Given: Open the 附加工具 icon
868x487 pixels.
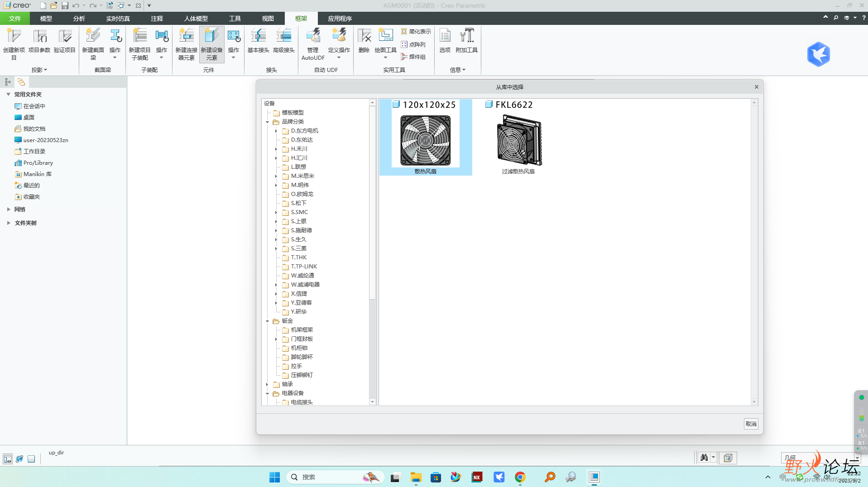Looking at the screenshot, I should (466, 36).
